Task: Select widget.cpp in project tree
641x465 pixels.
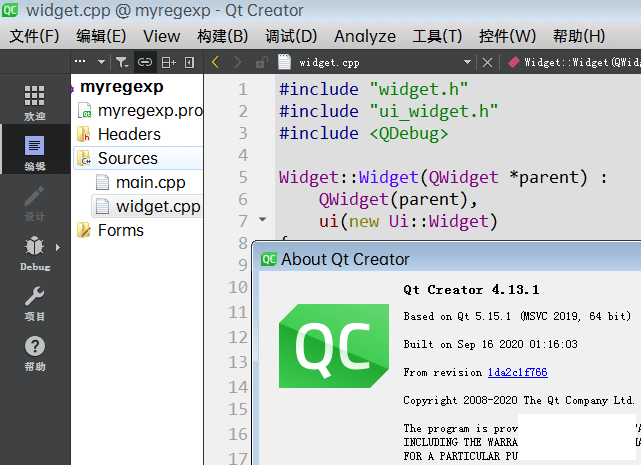Action: pyautogui.click(x=158, y=206)
